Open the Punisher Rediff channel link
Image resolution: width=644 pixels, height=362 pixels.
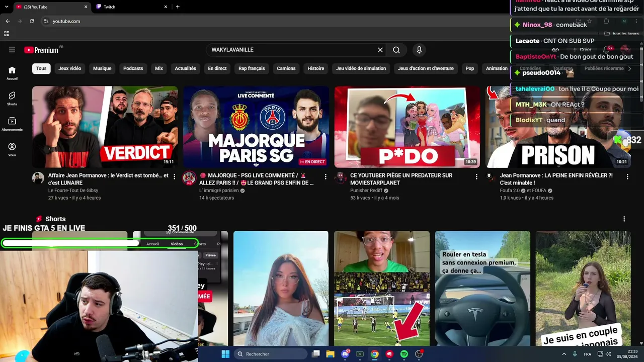(x=367, y=191)
